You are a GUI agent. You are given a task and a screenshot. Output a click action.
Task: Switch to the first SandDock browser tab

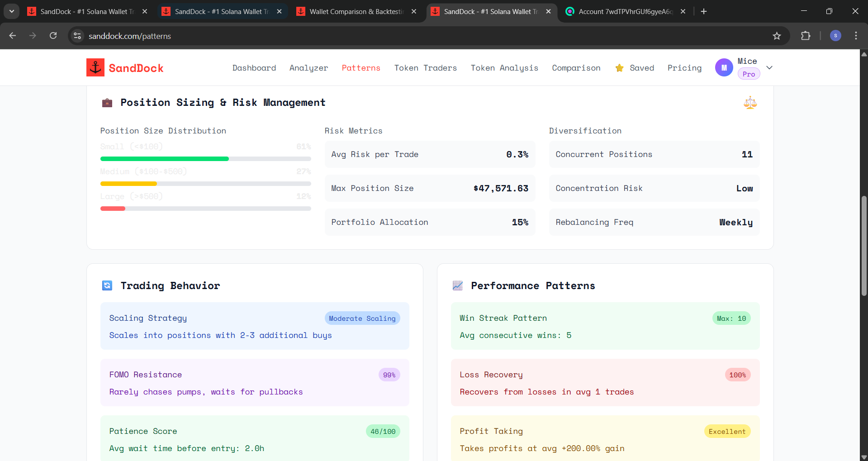(x=87, y=11)
